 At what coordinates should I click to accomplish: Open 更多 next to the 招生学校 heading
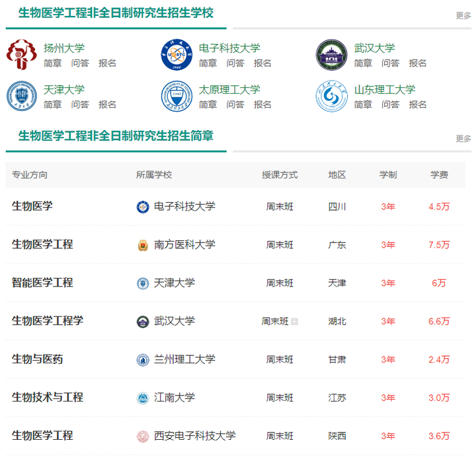pos(463,15)
